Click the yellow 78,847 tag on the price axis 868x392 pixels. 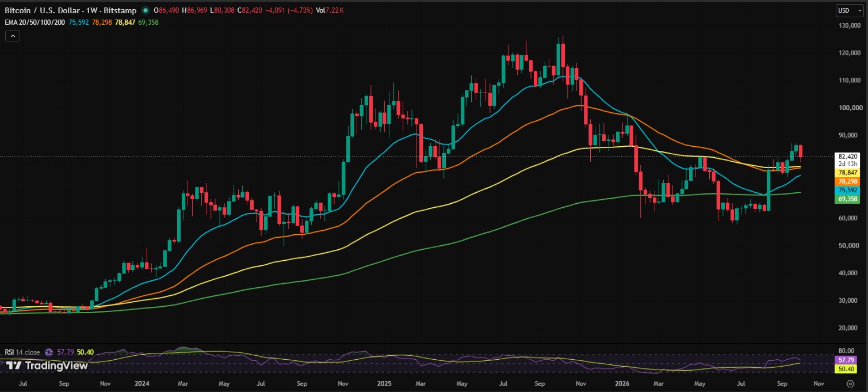pyautogui.click(x=848, y=173)
